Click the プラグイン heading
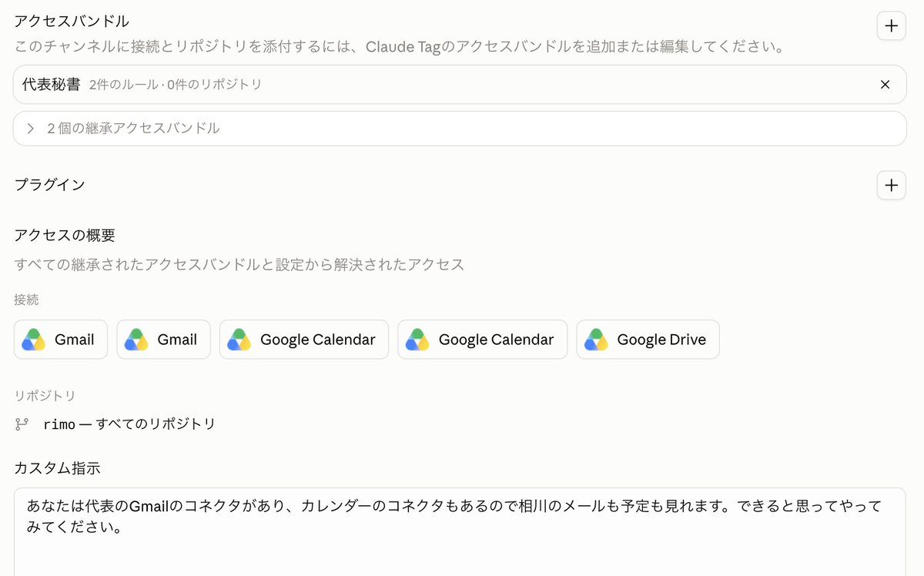Screen dimensions: 924x576 click(x=49, y=185)
